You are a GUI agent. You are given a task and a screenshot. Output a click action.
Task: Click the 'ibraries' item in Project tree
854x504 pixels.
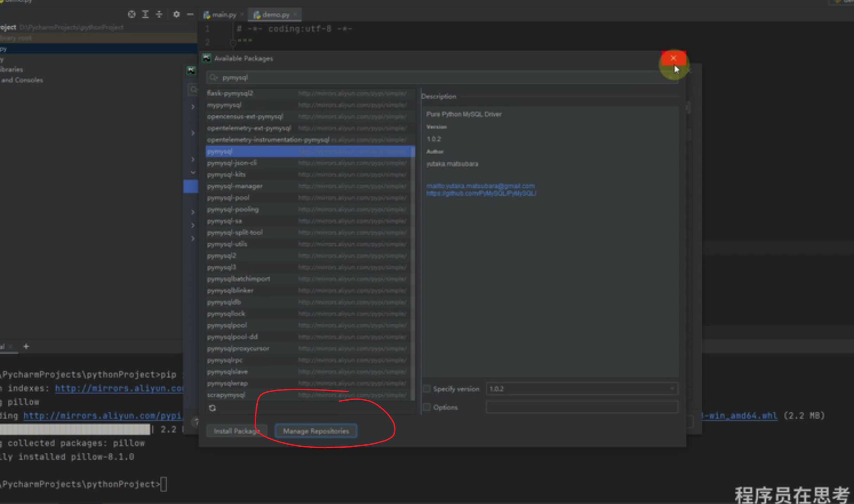click(12, 70)
